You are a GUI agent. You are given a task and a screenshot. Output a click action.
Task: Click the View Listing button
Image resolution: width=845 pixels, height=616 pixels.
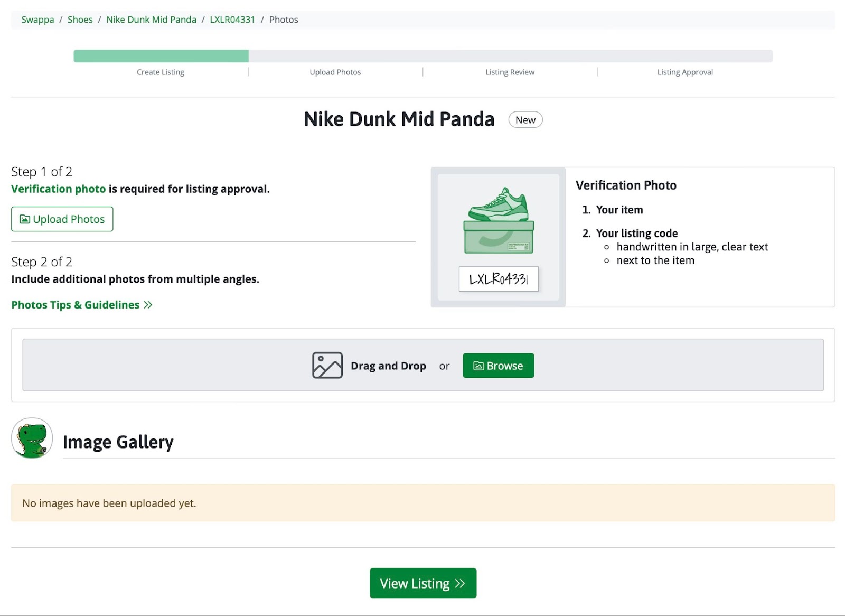click(x=422, y=583)
